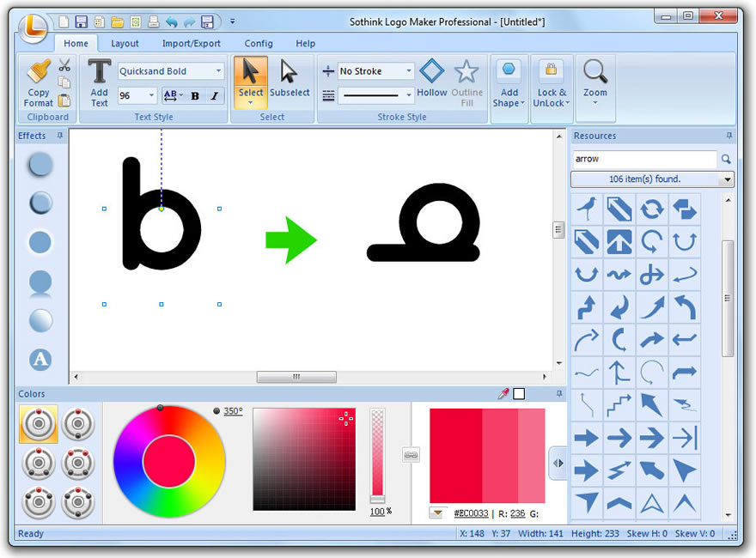
Task: Expand the Zoom dropdown
Action: (x=595, y=103)
